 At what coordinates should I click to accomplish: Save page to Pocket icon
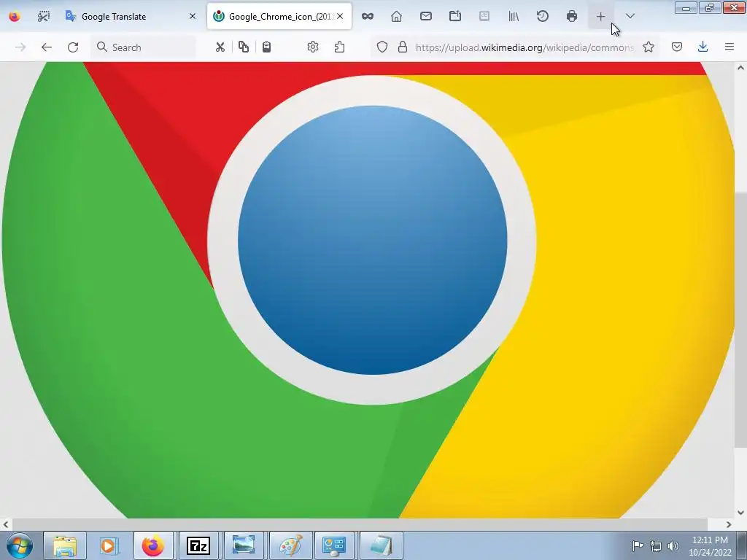pos(677,47)
